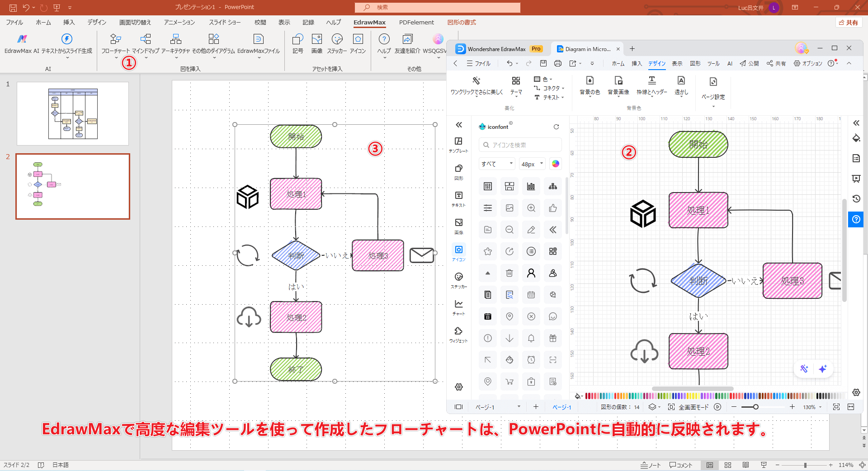Print diagram using EdrawMax printer icon
Viewport: 868px width, 471px height.
pyautogui.click(x=558, y=63)
